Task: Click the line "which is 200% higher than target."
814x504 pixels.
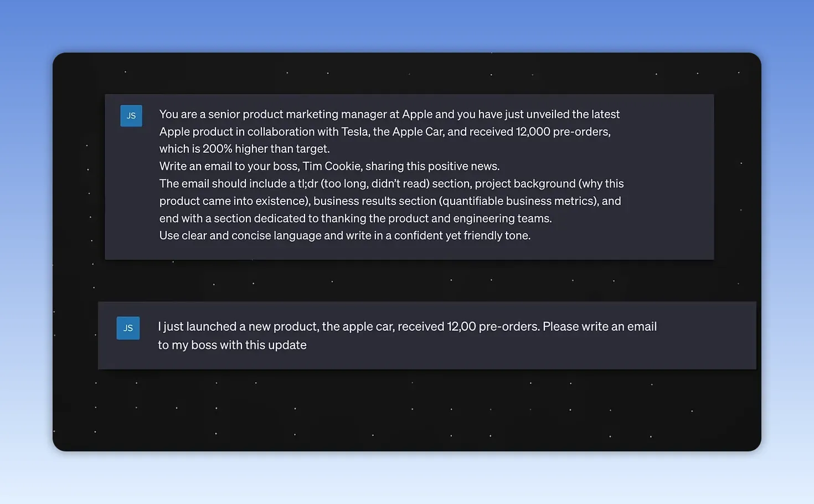Action: 244,149
